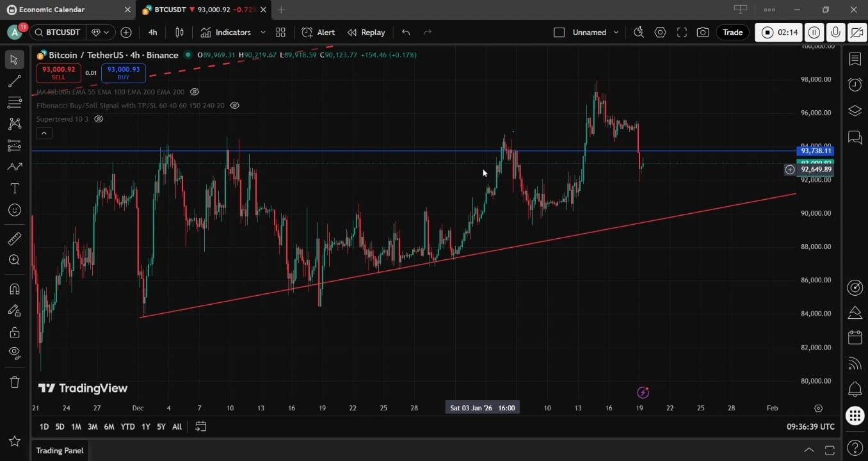Toggle visibility of MA Ribbon indicator
The image size is (868, 461).
[195, 92]
